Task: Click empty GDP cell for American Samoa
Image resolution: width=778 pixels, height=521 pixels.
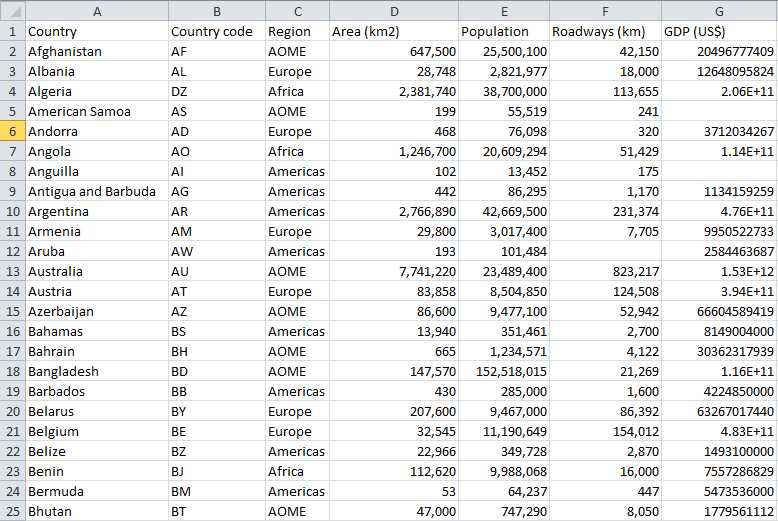Action: (719, 111)
